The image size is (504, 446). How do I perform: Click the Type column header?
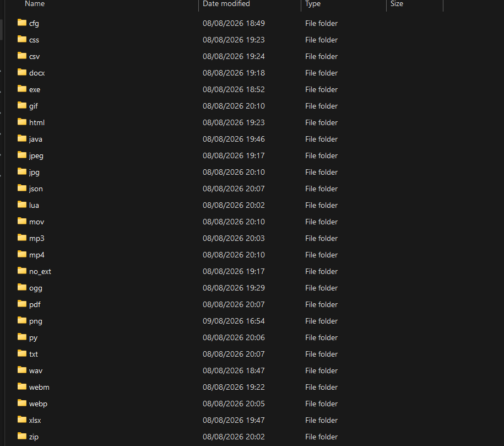pos(313,4)
